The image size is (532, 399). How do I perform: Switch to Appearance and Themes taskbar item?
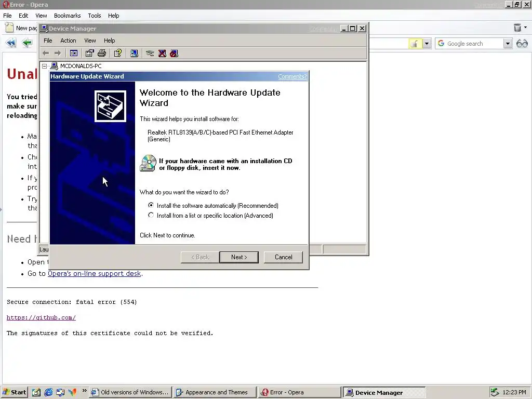click(215, 392)
